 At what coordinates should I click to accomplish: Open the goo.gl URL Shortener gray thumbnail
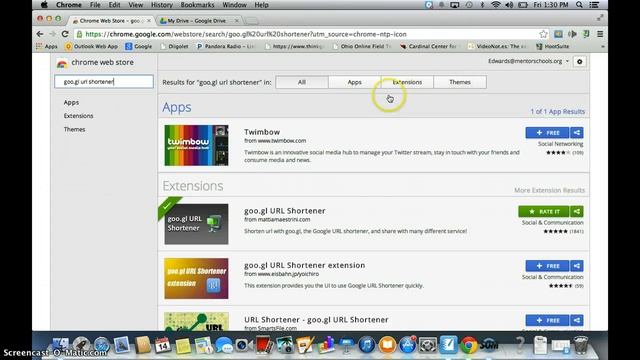[196, 224]
